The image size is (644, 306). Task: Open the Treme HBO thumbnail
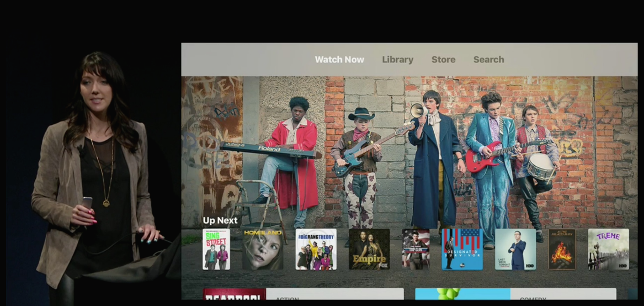[x=608, y=249]
